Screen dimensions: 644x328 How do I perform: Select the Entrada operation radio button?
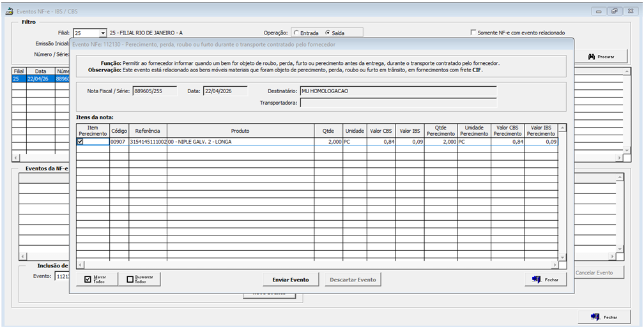coord(296,33)
